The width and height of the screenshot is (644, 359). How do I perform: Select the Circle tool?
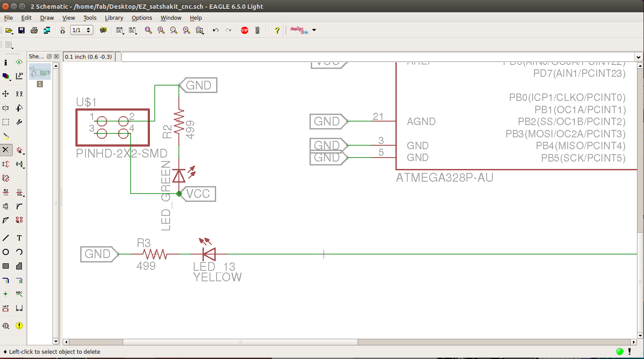[x=6, y=252]
